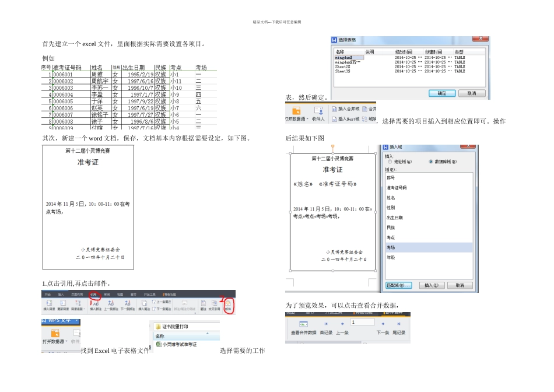
Task: Click 确定 in the 选择表格 dialog
Action: click(x=442, y=93)
